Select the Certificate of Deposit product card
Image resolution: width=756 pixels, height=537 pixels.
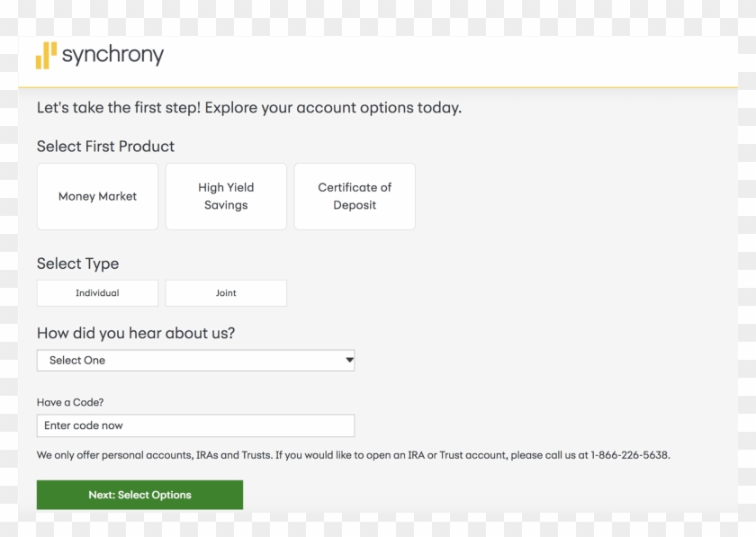click(354, 196)
